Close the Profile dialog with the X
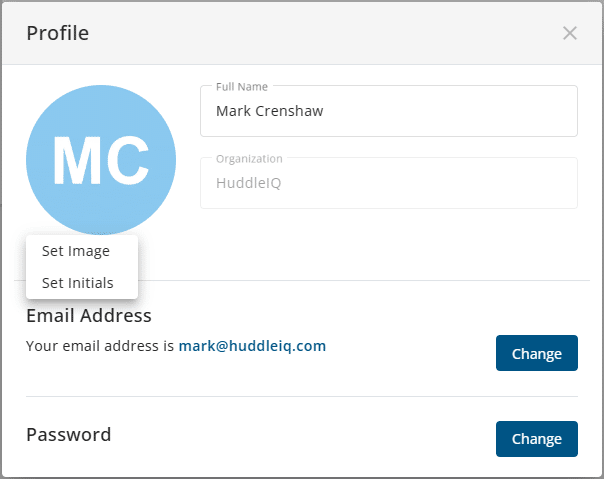Screen dimensions: 604x479 pyautogui.click(x=570, y=33)
